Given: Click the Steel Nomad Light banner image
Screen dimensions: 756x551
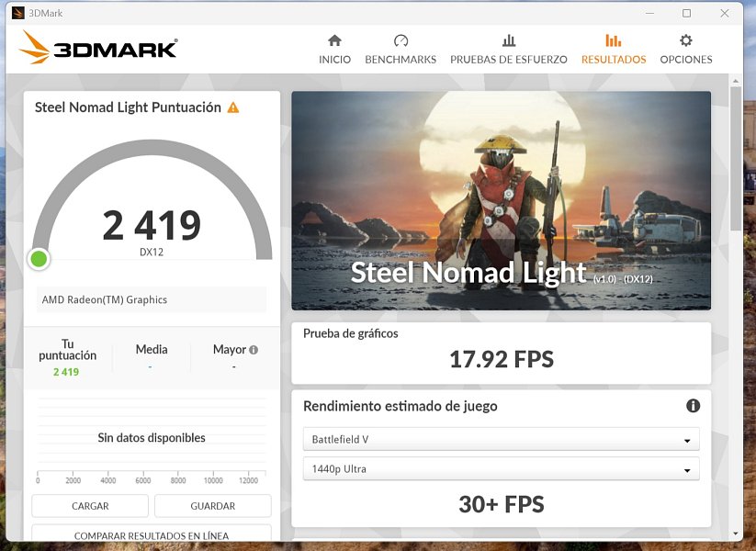Looking at the screenshot, I should (x=501, y=200).
